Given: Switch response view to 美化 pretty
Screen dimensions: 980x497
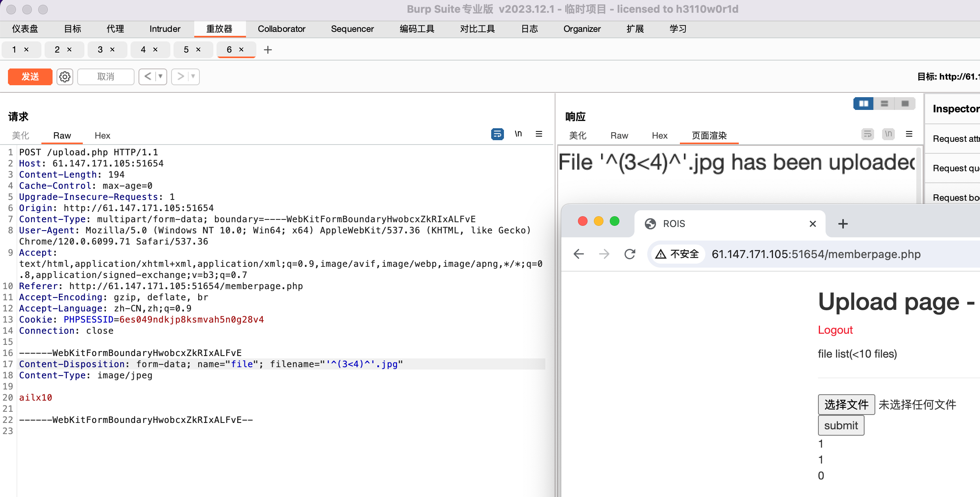Looking at the screenshot, I should coord(578,136).
